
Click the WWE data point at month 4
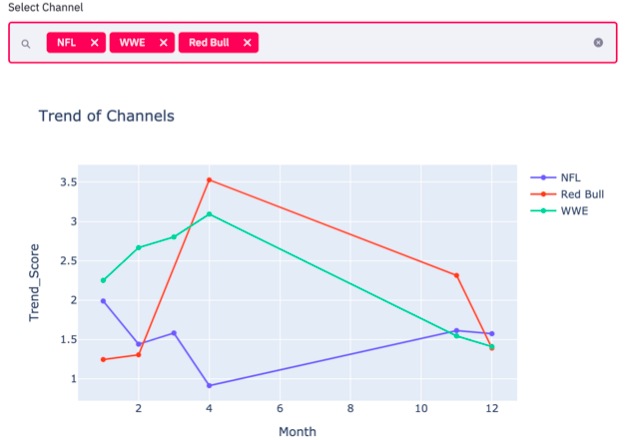(209, 214)
